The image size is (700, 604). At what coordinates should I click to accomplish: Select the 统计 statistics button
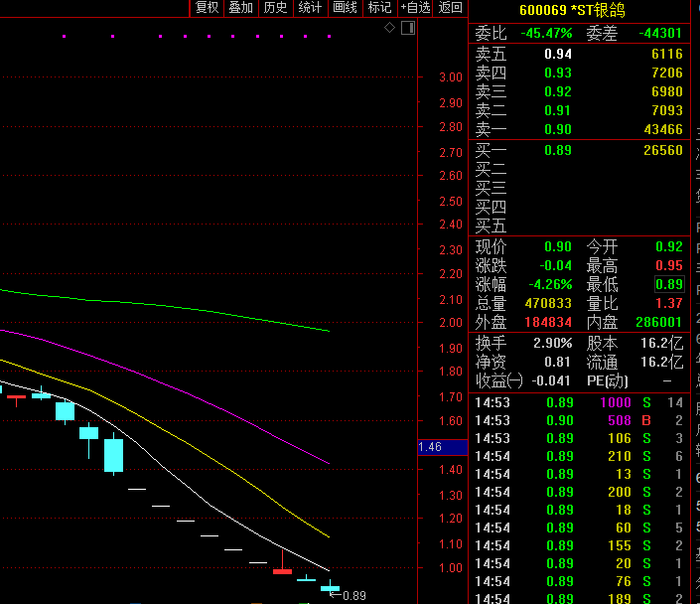[x=310, y=8]
